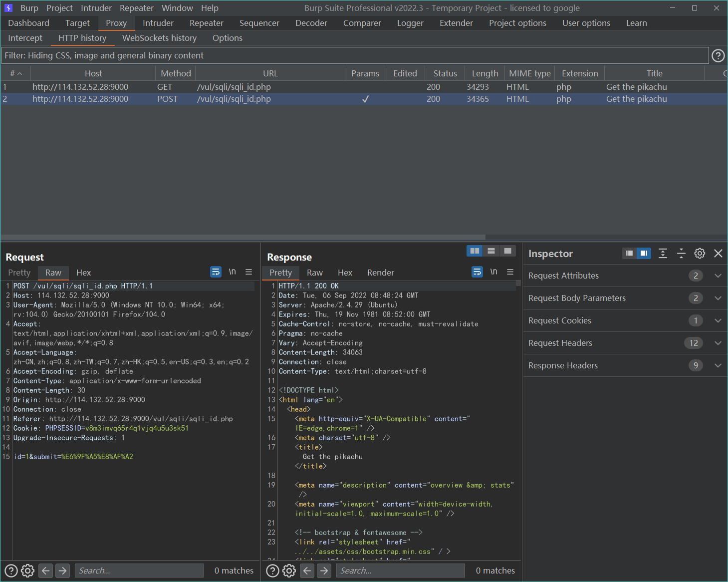
Task: Sort by Length column header
Action: click(x=485, y=73)
